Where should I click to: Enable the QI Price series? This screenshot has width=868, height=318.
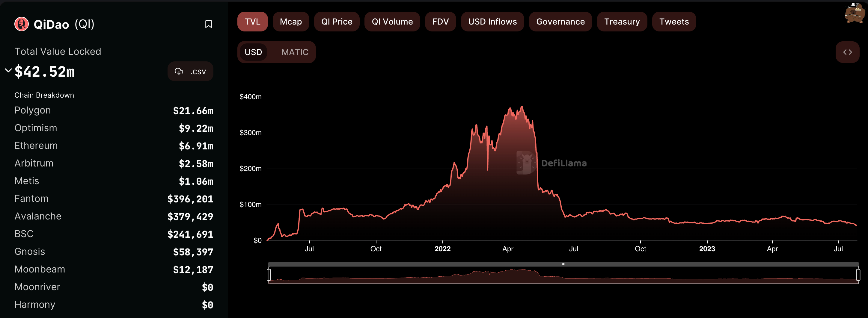pos(337,22)
